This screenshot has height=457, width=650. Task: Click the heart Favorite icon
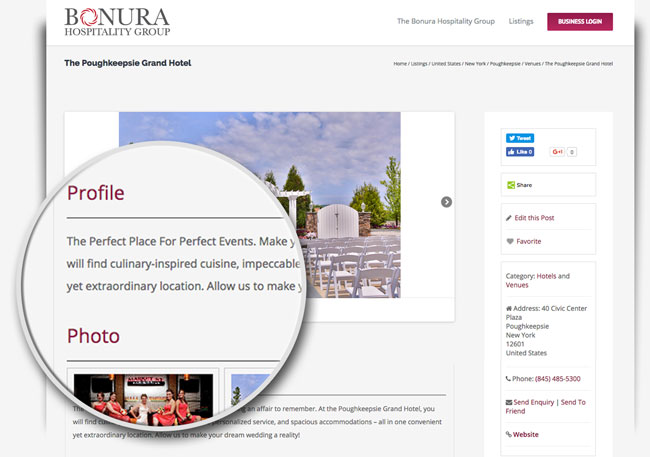coord(510,241)
